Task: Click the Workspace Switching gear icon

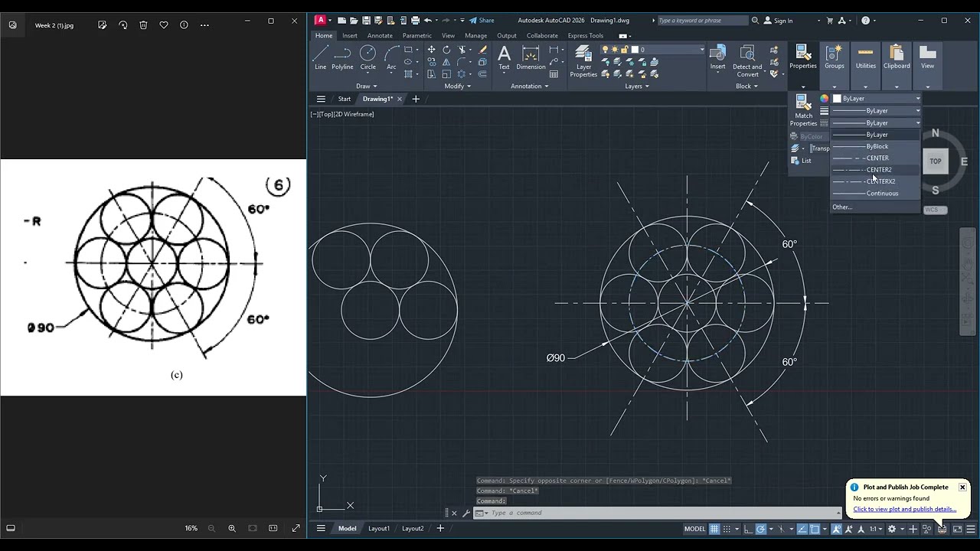Action: [892, 529]
